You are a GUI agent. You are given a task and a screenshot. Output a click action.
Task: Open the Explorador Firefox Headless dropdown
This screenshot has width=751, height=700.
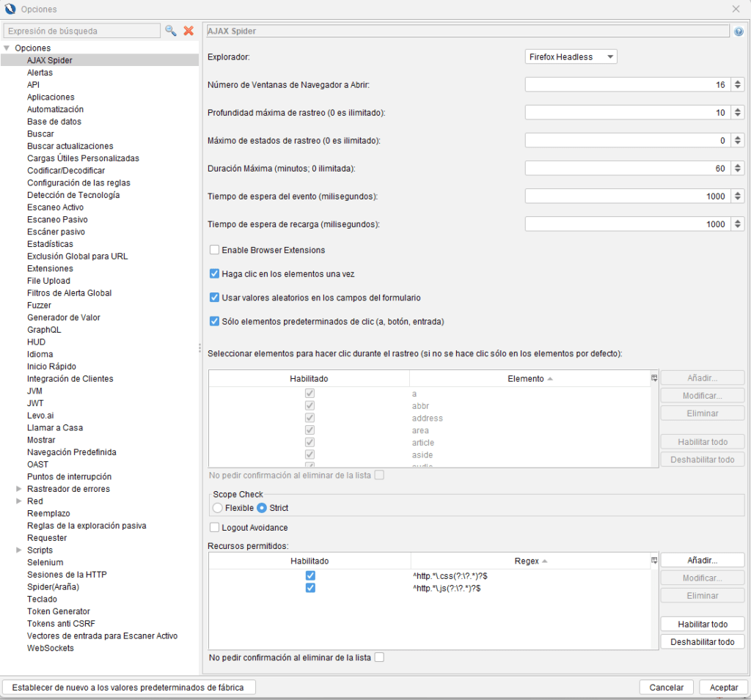(571, 57)
